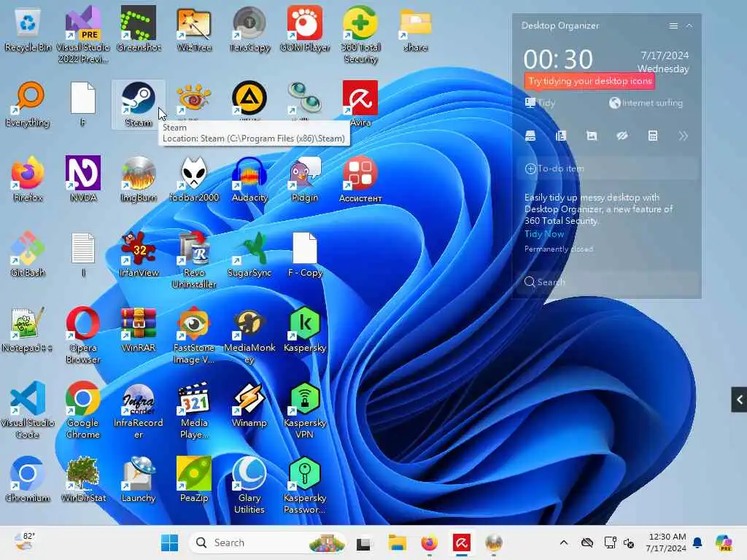Screen dimensions: 747x560
Task: Select the GOM Player icon
Action: point(305,29)
